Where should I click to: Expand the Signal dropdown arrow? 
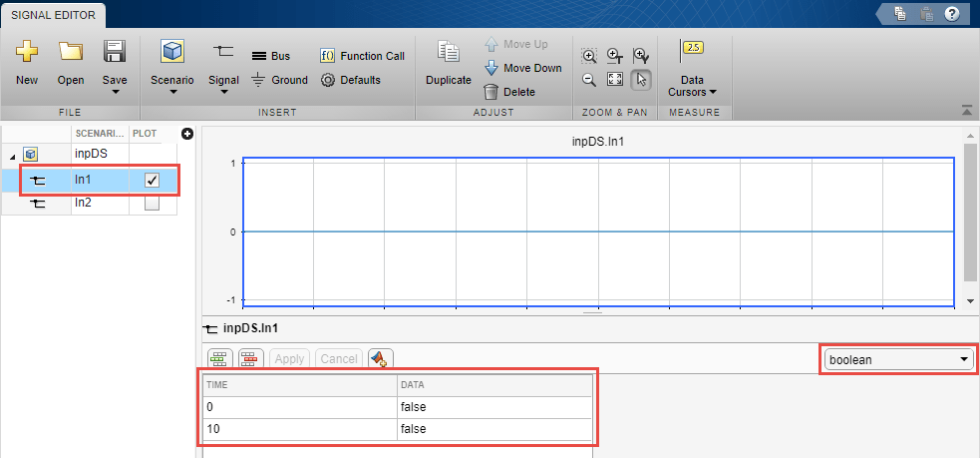coord(223,92)
